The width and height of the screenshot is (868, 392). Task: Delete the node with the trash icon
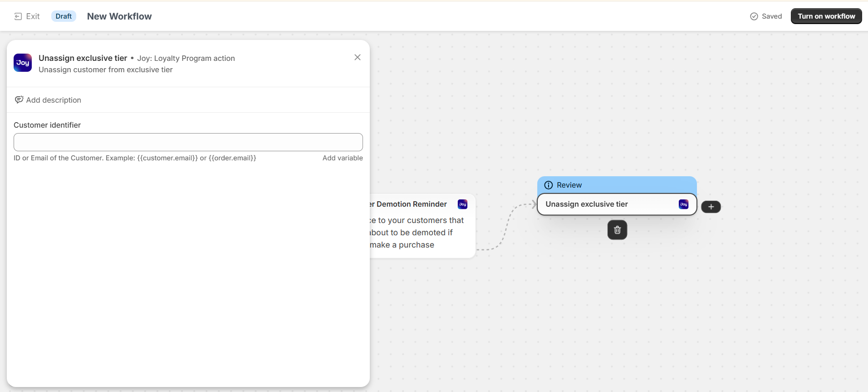tap(617, 230)
